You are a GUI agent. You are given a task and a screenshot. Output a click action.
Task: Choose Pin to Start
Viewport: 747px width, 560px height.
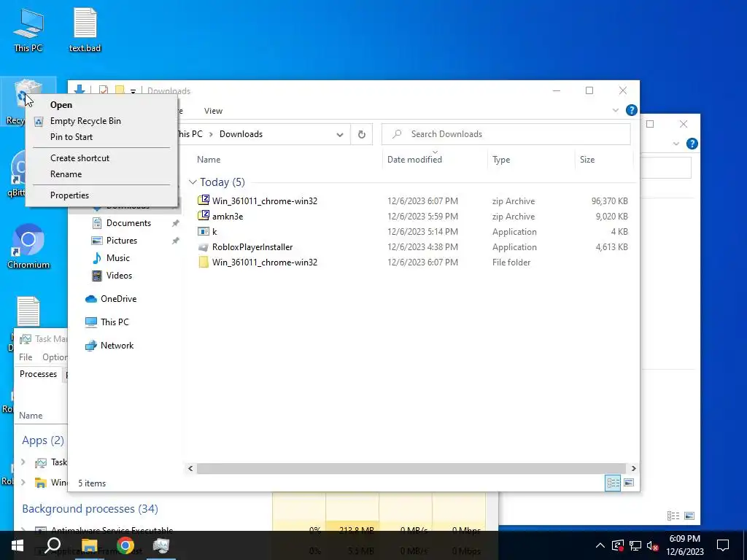point(102,137)
